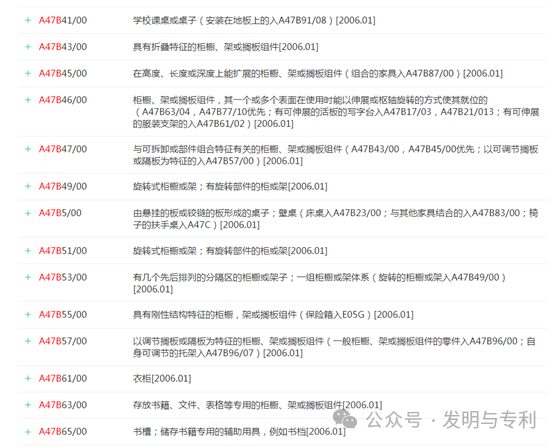The image size is (558, 448).
Task: Select description starting 有几个先后排列的分隔区
Action: 319,283
